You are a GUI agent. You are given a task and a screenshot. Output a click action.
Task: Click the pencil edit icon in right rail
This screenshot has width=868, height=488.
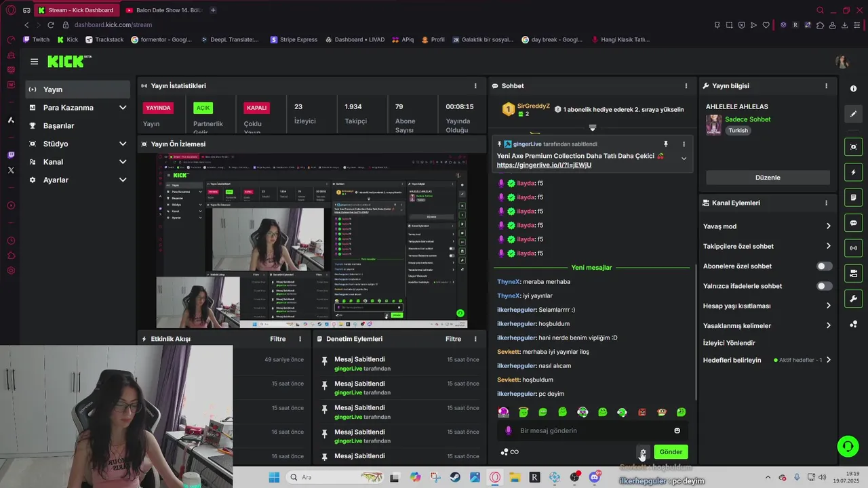pos(853,114)
